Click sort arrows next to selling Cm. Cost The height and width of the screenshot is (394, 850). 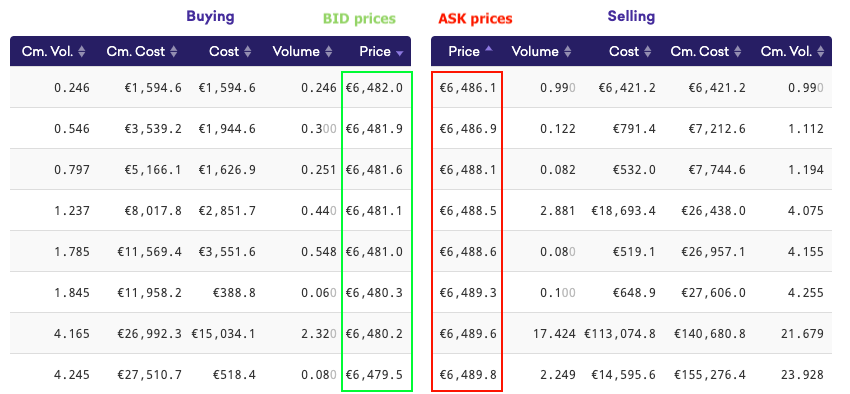tap(738, 51)
